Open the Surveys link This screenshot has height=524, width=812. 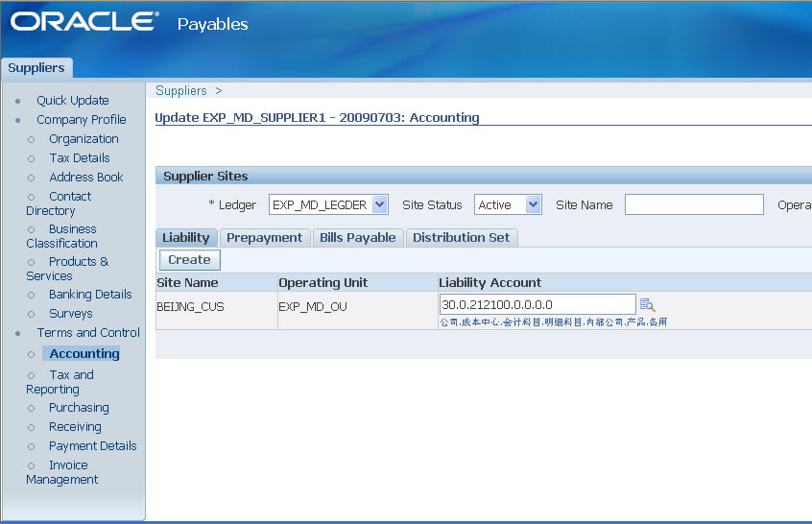[70, 314]
